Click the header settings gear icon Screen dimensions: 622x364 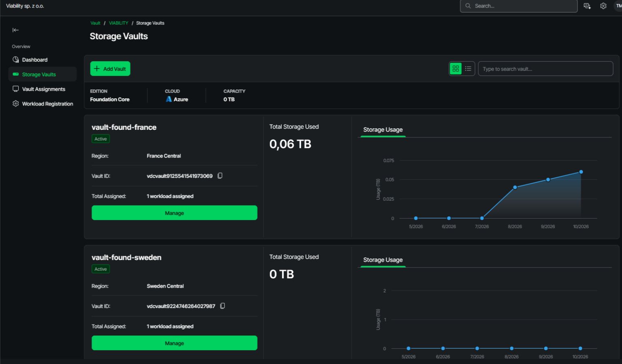(603, 6)
